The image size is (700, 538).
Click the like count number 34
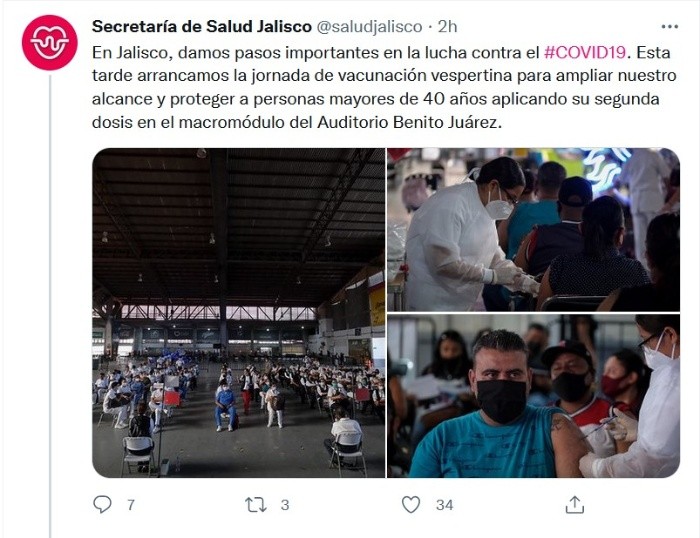point(444,505)
